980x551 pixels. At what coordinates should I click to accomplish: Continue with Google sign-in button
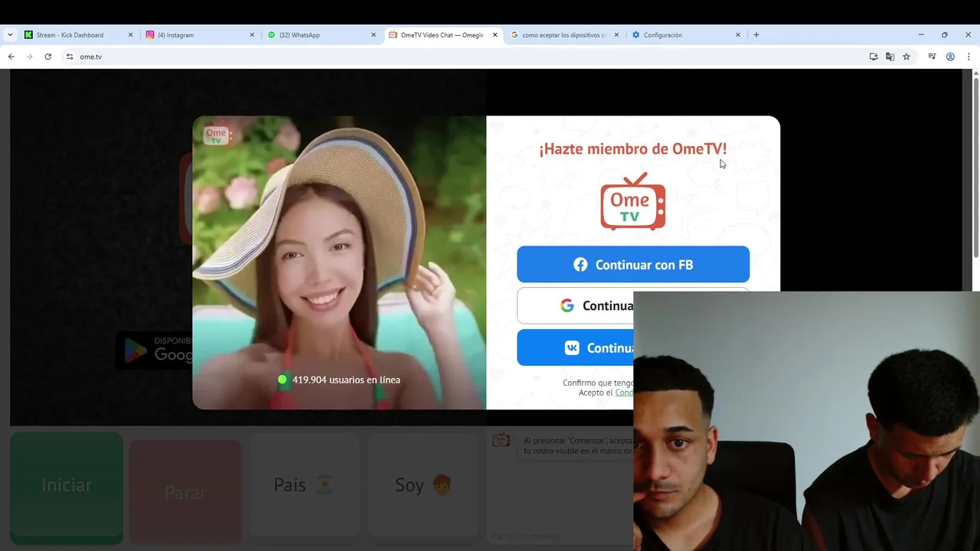(x=575, y=305)
